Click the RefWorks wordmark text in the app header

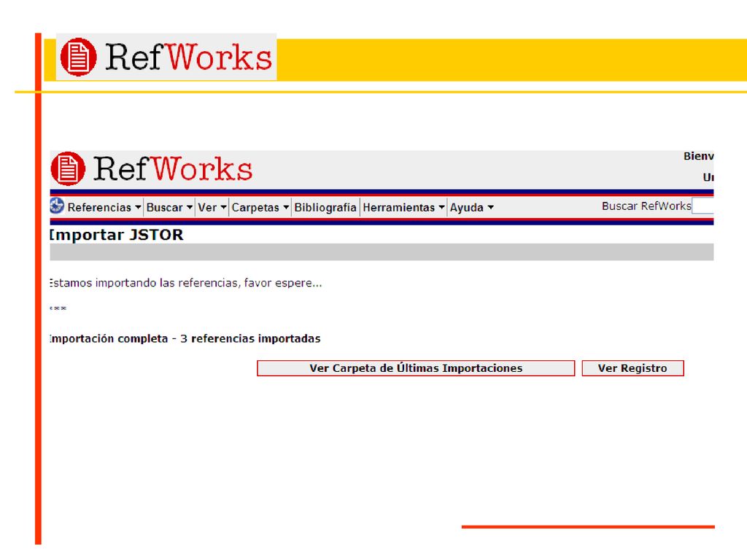click(172, 169)
